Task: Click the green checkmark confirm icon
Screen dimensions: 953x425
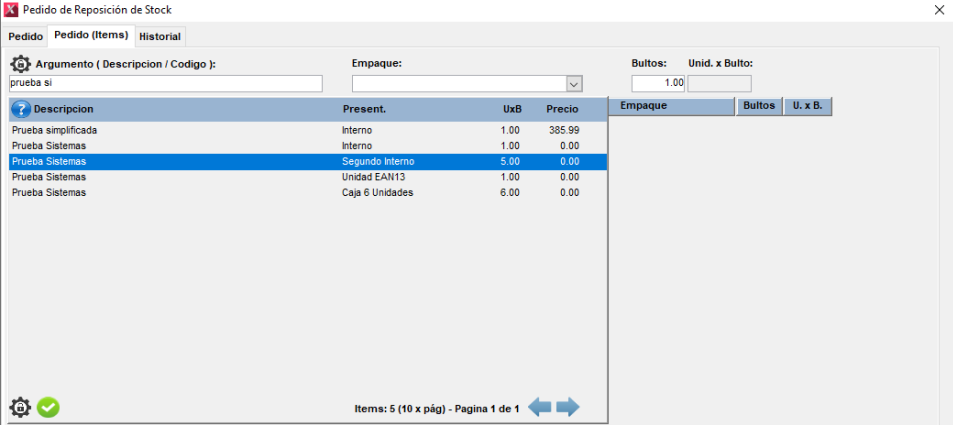Action: 48,408
